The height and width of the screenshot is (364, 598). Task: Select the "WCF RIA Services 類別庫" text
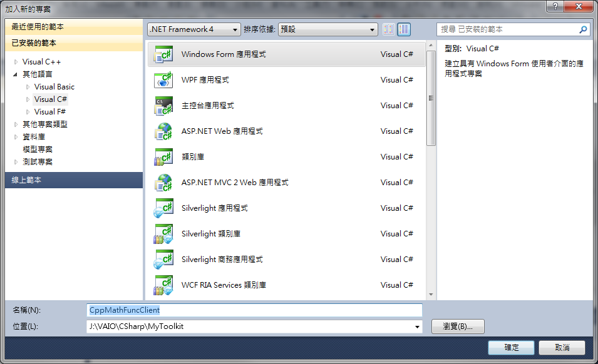(224, 285)
